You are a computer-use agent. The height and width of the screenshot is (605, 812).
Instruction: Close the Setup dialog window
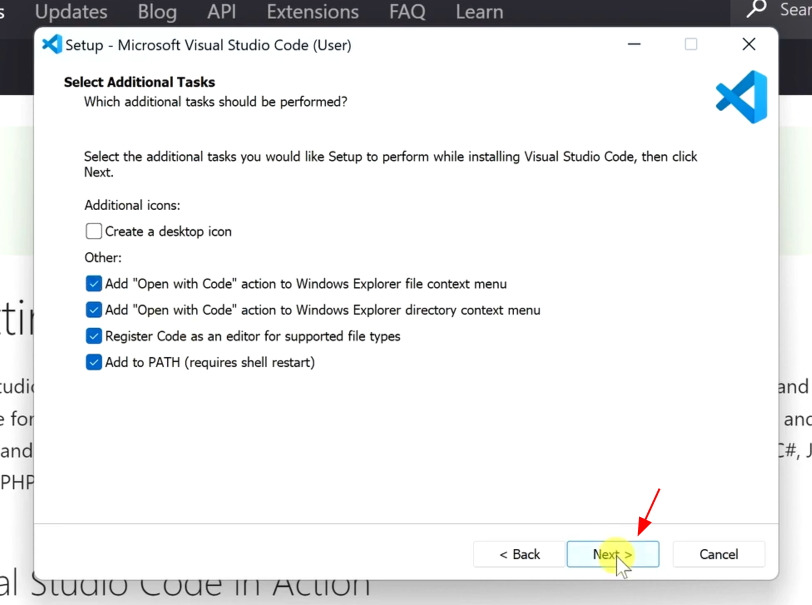[x=749, y=45]
